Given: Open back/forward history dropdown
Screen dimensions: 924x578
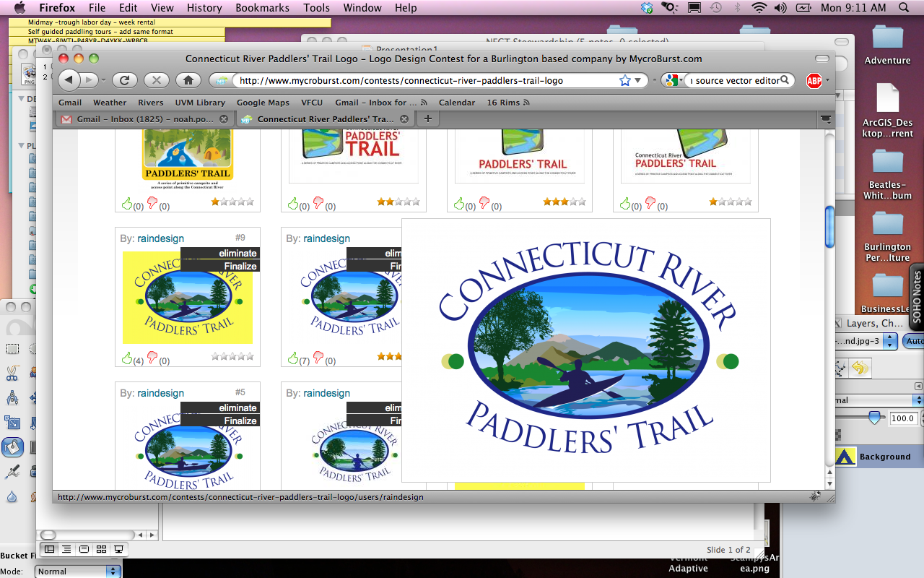Looking at the screenshot, I should click(x=103, y=80).
